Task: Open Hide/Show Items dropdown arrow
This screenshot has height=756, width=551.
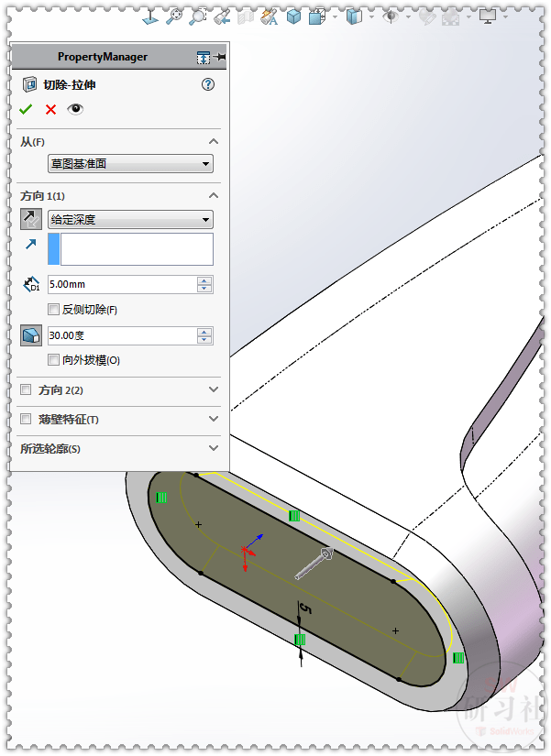Action: click(x=408, y=17)
